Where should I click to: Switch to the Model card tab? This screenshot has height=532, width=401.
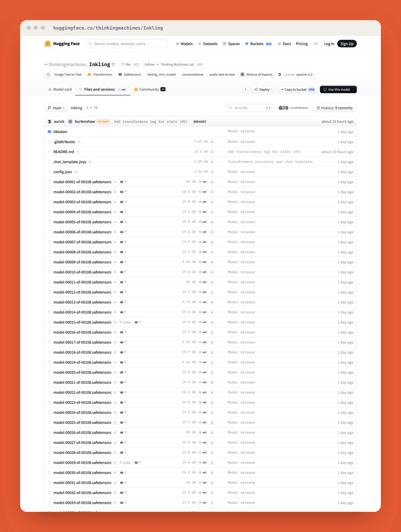click(60, 89)
